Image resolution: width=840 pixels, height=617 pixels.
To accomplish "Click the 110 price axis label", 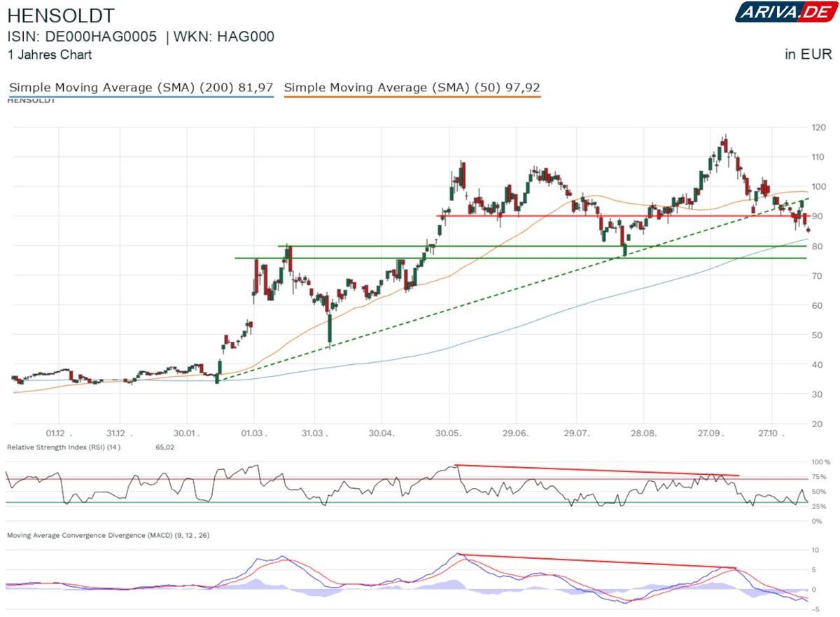I will 820,157.
